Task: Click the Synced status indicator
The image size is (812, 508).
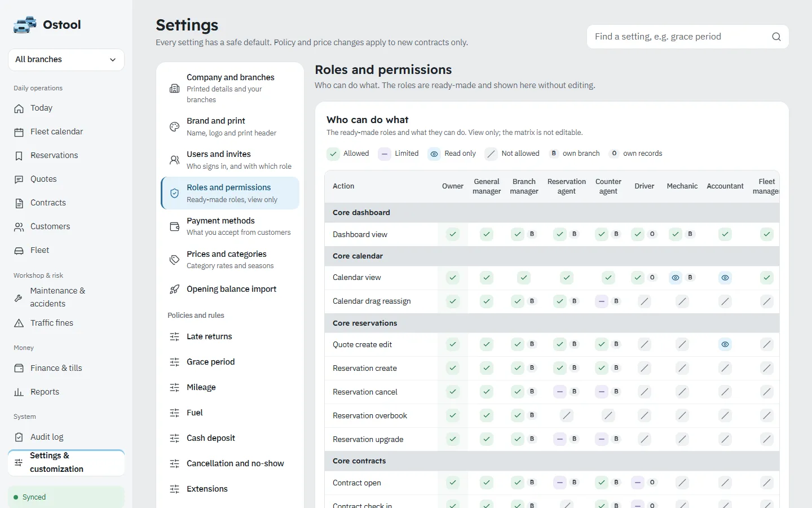Action: coord(67,497)
